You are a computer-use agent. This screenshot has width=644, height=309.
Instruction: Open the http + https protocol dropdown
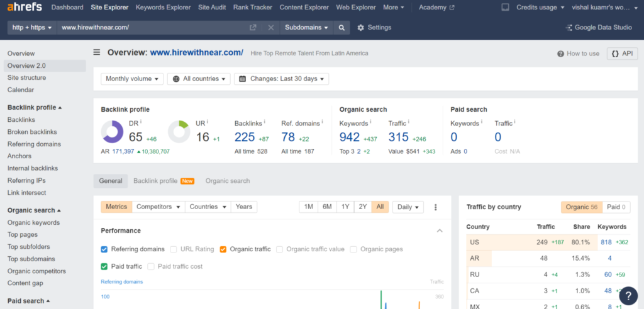pos(32,28)
